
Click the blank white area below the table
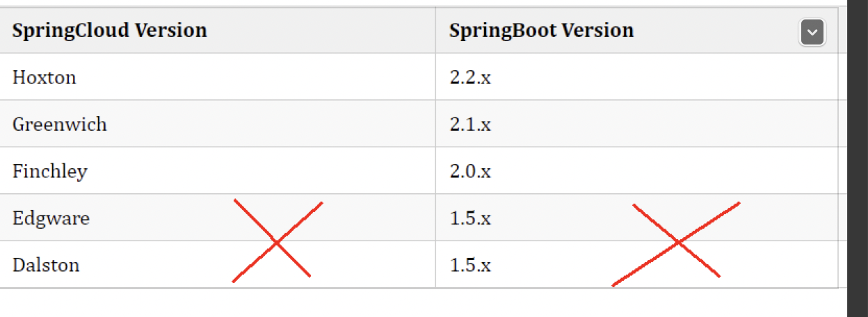coord(417,303)
